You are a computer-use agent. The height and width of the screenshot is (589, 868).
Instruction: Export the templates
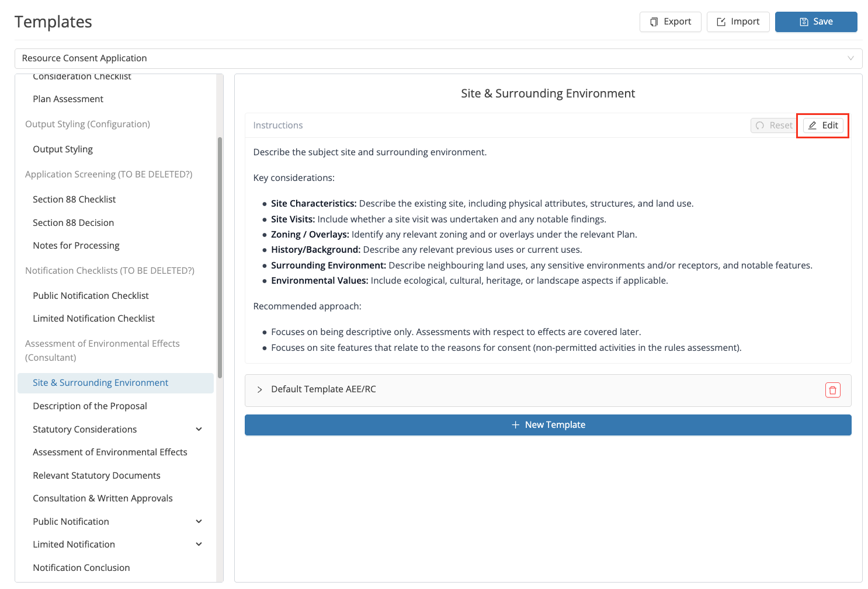(670, 22)
